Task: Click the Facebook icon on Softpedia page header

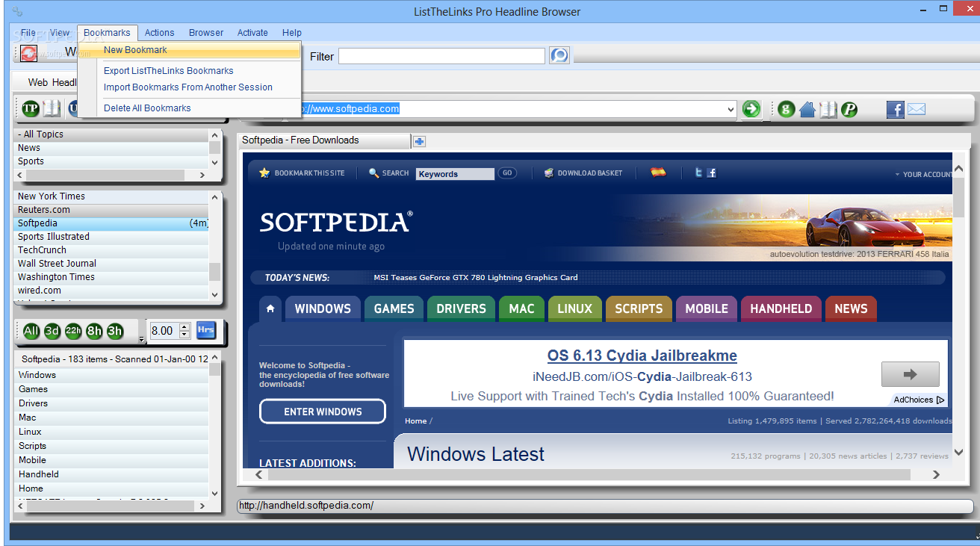Action: tap(712, 173)
